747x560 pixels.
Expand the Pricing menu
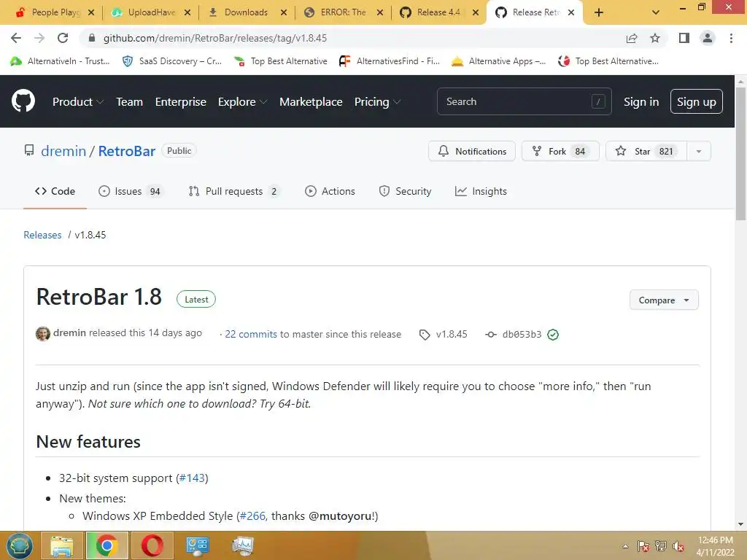pos(377,101)
